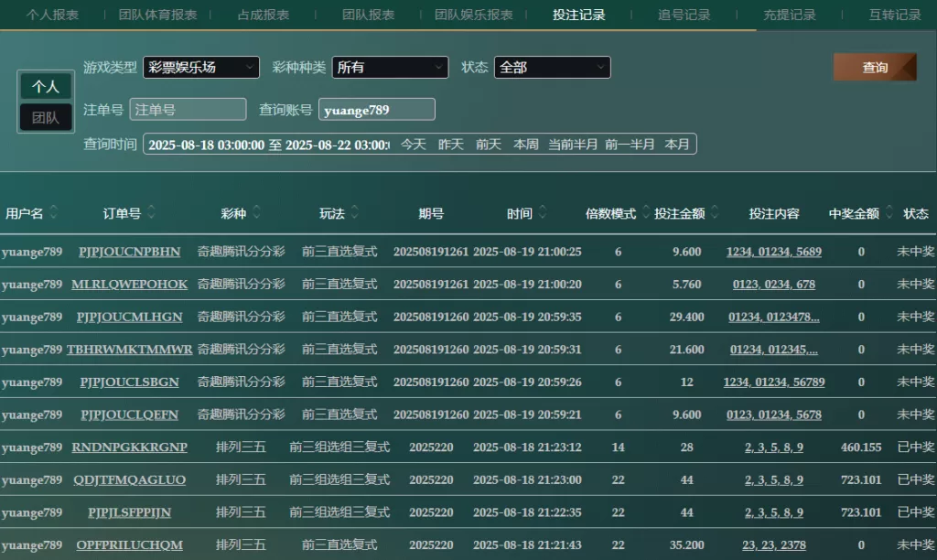The width and height of the screenshot is (937, 560).
Task: Focus 查询账号 field containing yuange789
Action: point(376,110)
